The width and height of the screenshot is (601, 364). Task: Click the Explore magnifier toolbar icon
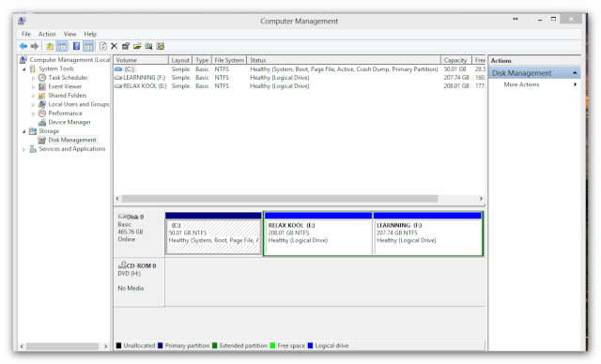click(148, 46)
